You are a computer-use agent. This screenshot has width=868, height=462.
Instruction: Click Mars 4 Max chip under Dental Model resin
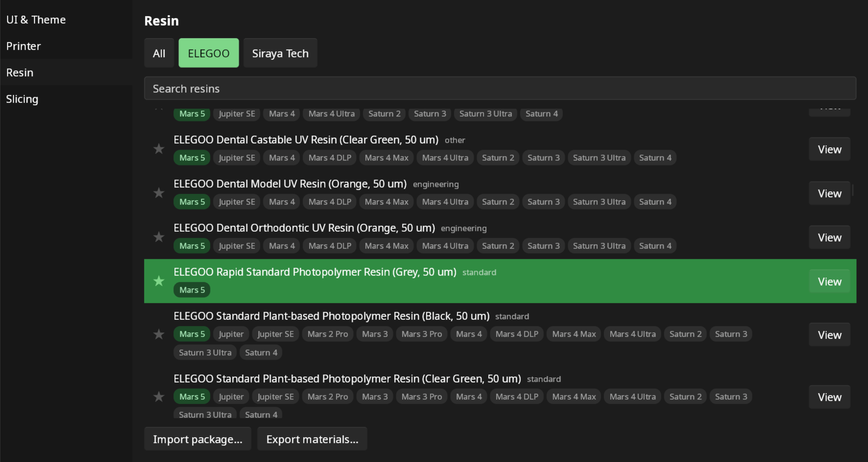pyautogui.click(x=387, y=202)
